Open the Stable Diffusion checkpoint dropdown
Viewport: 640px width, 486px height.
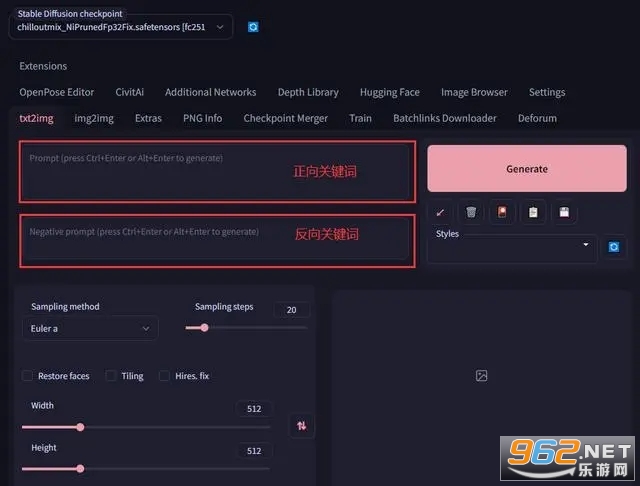click(x=121, y=27)
